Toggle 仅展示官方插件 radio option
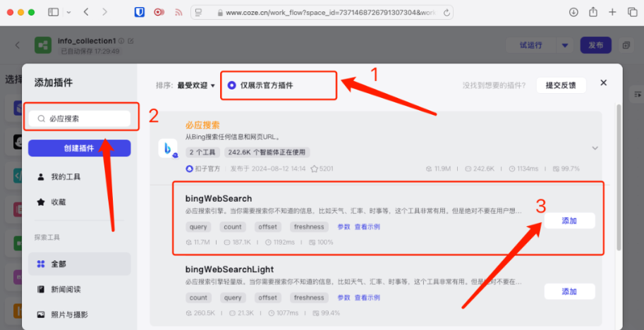 (231, 85)
